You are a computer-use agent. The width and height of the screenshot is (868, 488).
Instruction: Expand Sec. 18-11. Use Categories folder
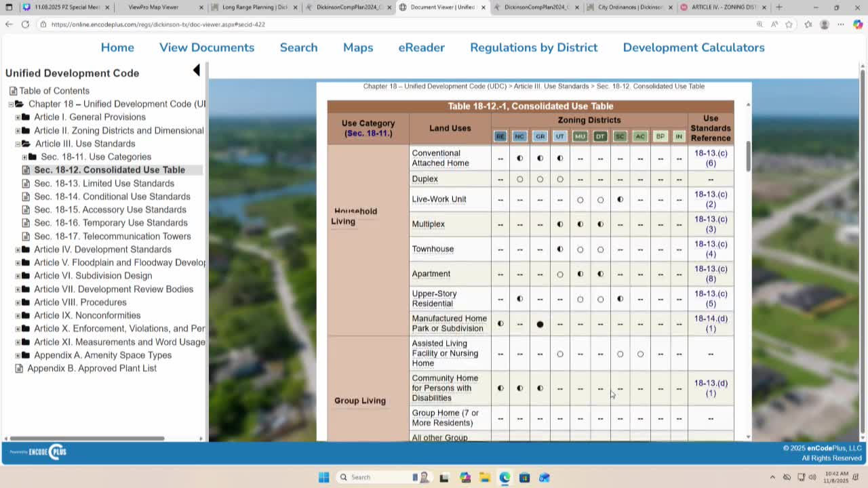click(x=24, y=157)
